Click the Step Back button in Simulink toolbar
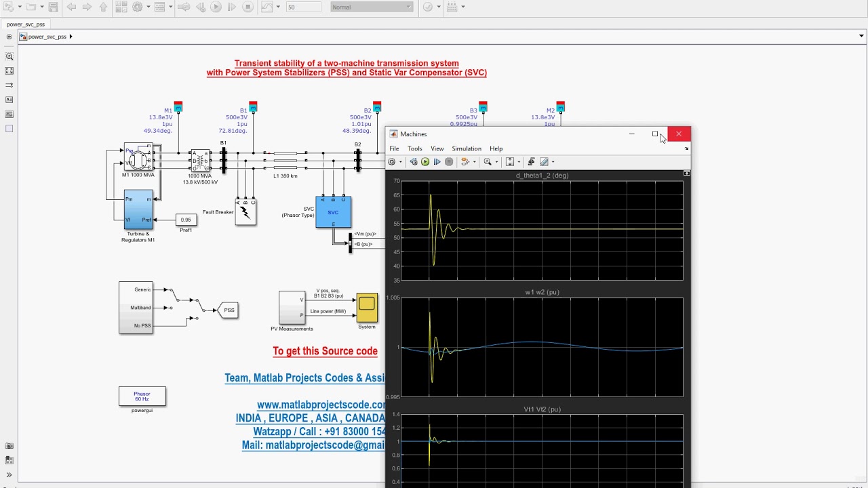Screen dimensions: 868x488 click(201, 7)
